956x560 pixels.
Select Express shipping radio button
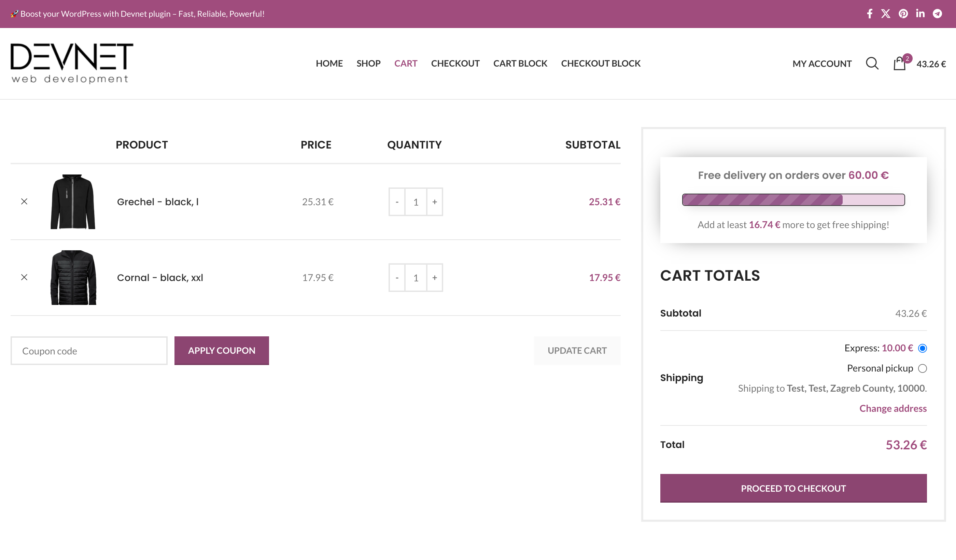(922, 348)
